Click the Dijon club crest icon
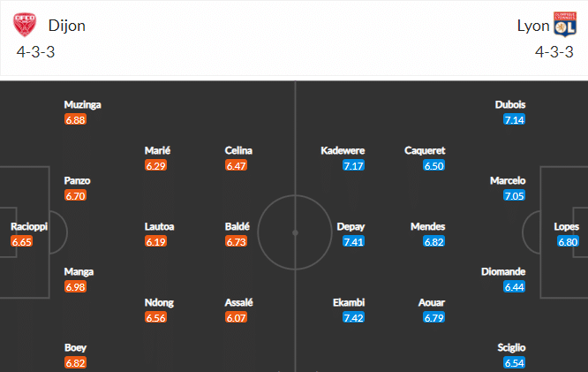 [x=25, y=25]
